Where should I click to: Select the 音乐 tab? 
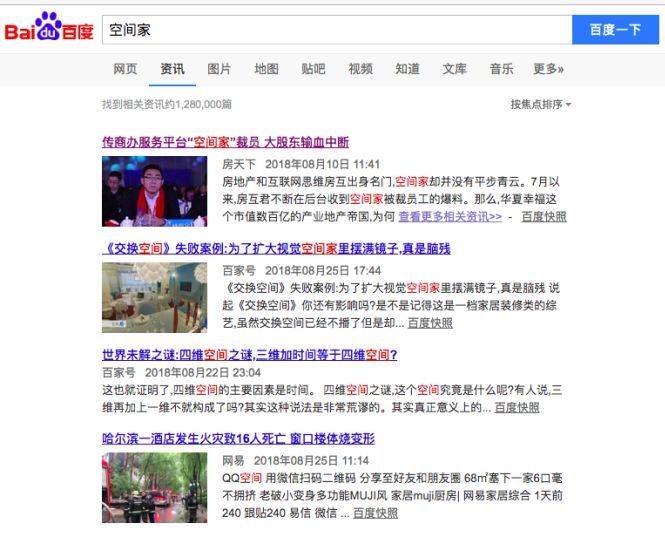pyautogui.click(x=501, y=69)
